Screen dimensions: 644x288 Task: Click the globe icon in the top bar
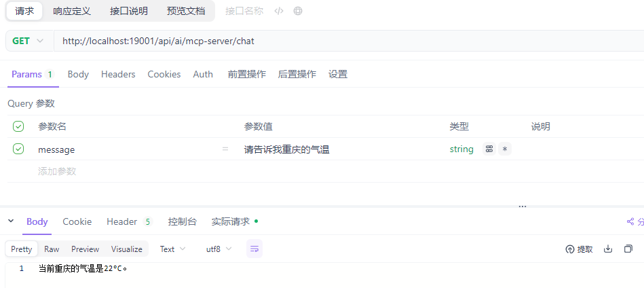click(298, 11)
